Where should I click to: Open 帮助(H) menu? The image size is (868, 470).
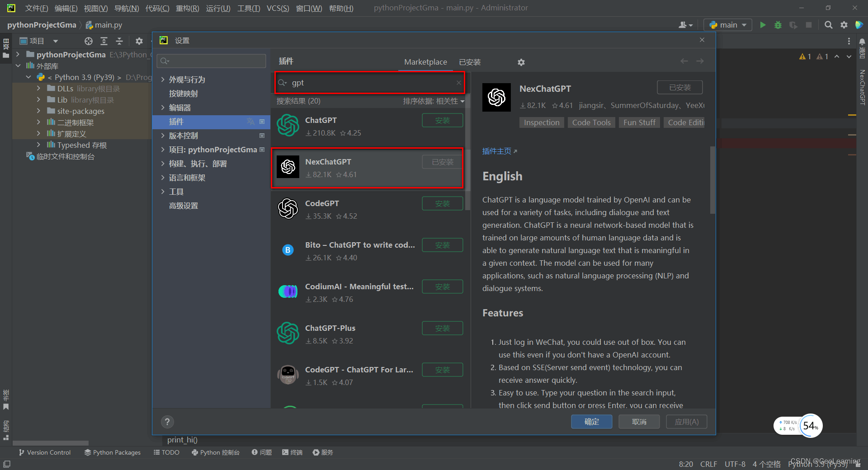pos(341,8)
